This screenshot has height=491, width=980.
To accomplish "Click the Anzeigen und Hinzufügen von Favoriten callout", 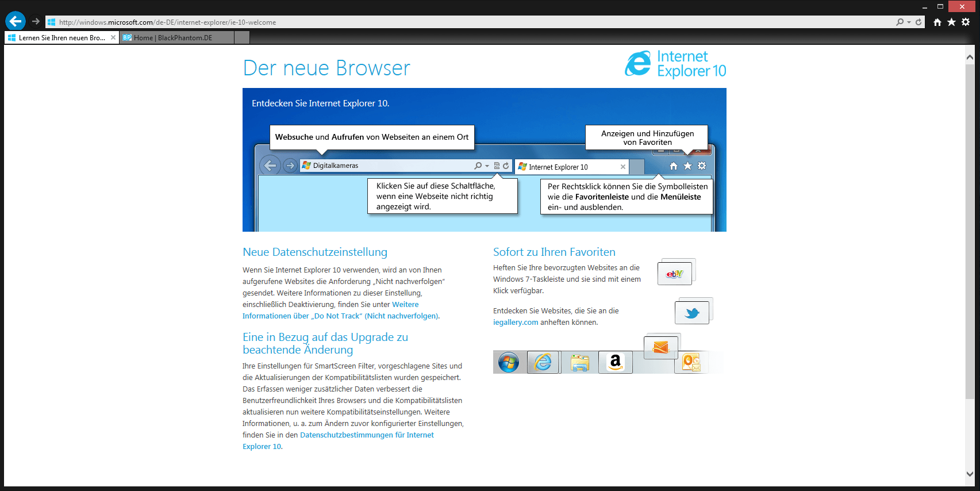I will coord(647,137).
